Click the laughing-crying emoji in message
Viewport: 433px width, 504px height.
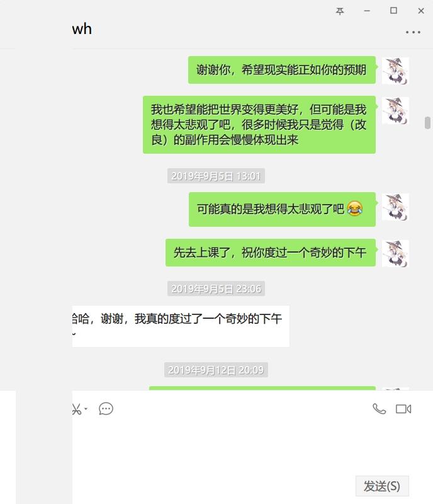354,209
